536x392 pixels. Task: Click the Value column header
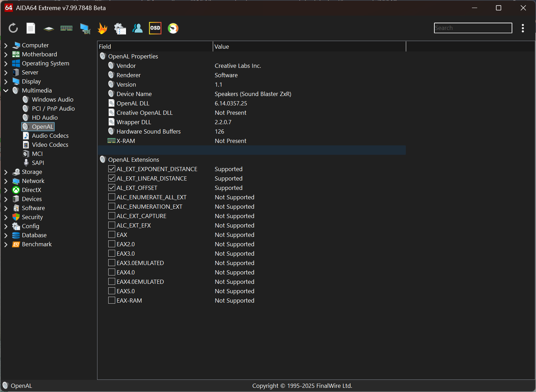pyautogui.click(x=309, y=47)
